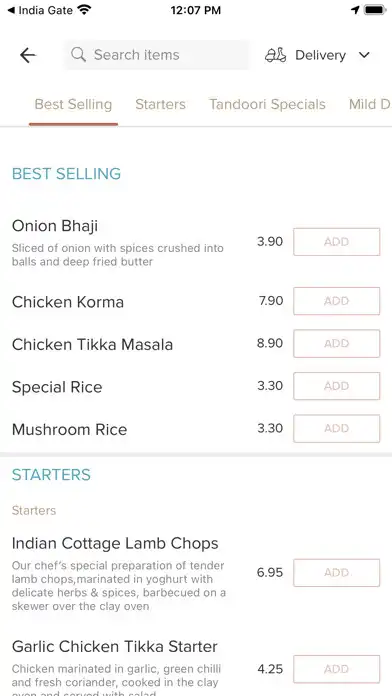Tap the Wi-Fi status icon
392x696 pixels.
coord(84,9)
